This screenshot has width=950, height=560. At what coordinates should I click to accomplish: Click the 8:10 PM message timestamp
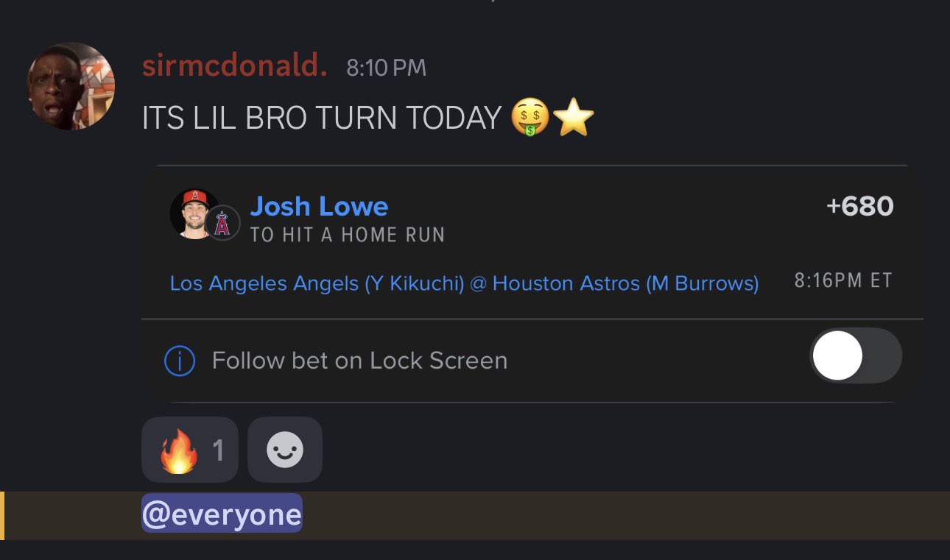[386, 68]
